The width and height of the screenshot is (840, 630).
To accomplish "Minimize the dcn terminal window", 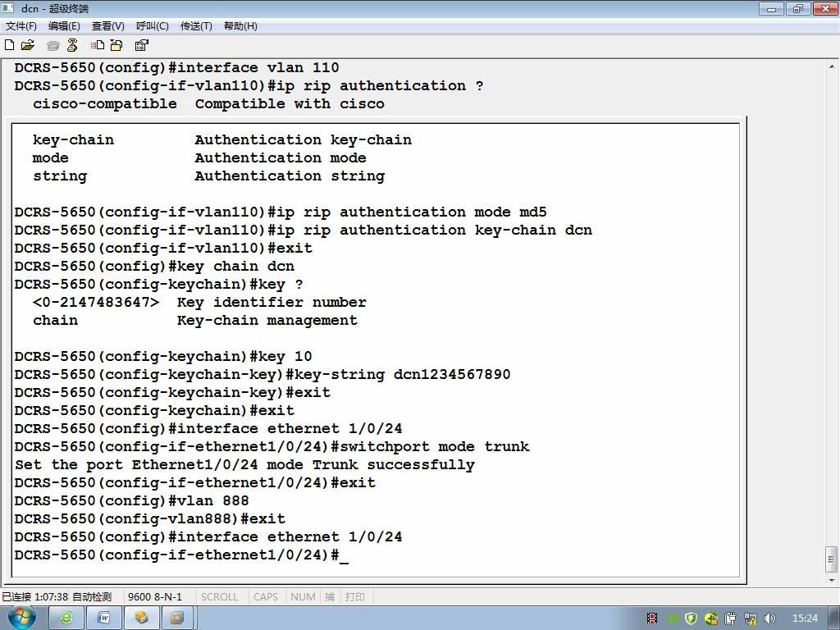I will click(x=772, y=8).
